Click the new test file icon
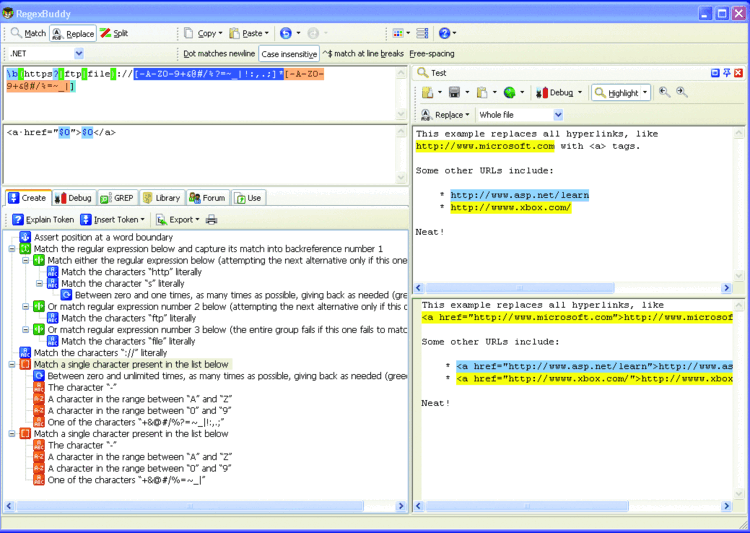750x533 pixels. (428, 92)
